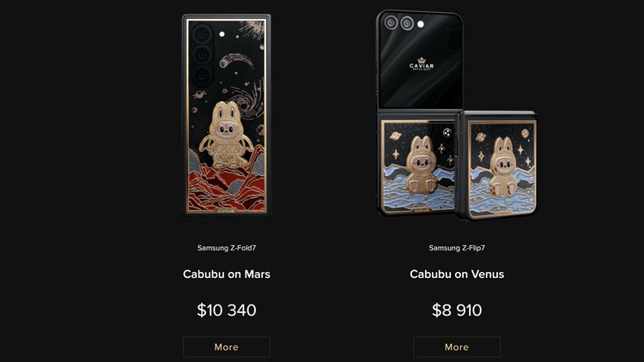Click the comet engraving on Fold7 case
Image resolution: width=644 pixels, height=362 pixels.
tap(235, 61)
